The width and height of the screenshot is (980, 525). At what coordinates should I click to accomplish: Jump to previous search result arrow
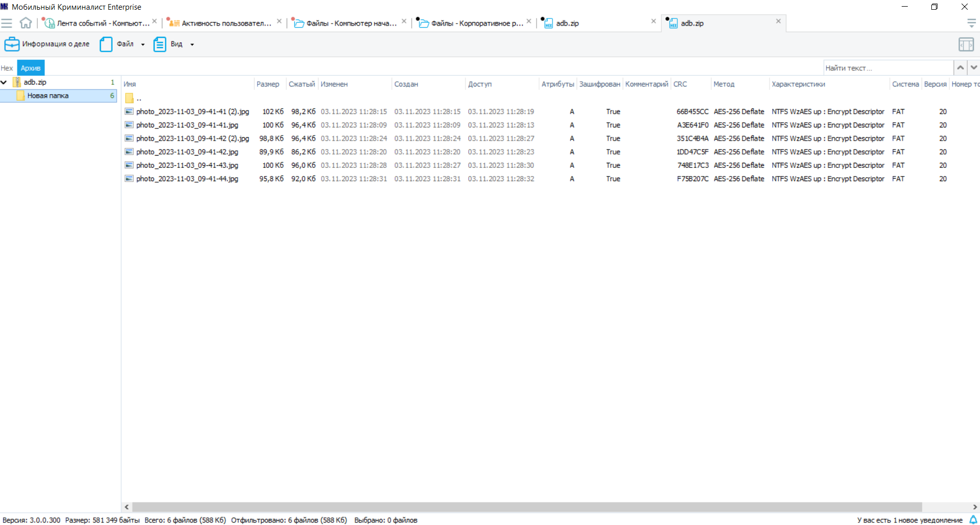(961, 68)
